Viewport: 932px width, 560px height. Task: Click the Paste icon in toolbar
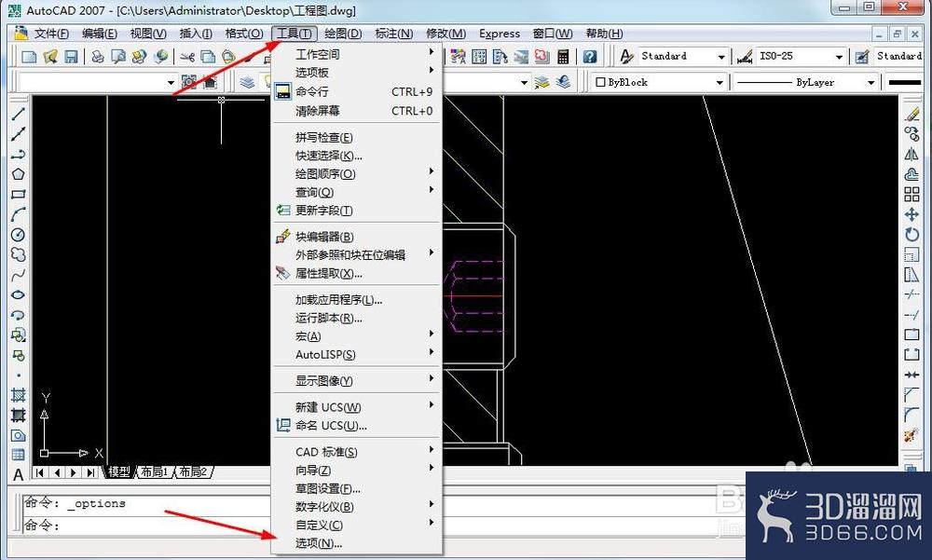229,57
